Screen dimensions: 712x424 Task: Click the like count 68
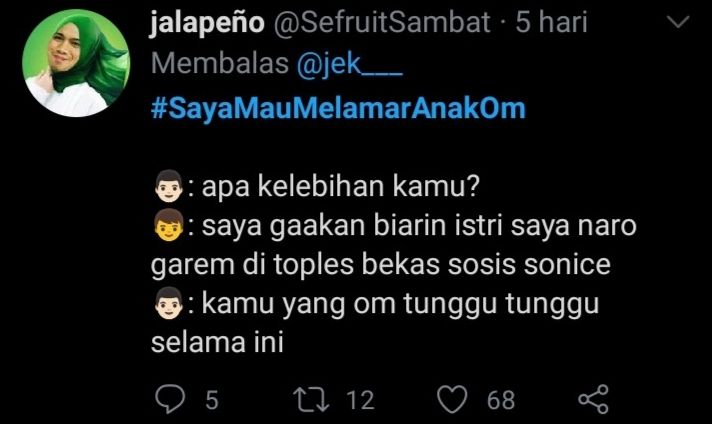click(x=501, y=400)
